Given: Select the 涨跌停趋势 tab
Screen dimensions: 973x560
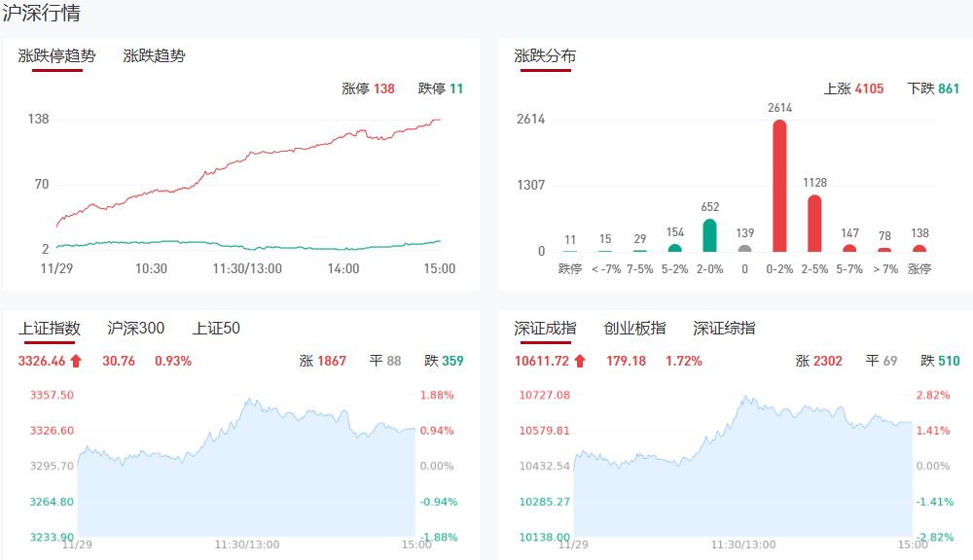Looking at the screenshot, I should pyautogui.click(x=57, y=56).
